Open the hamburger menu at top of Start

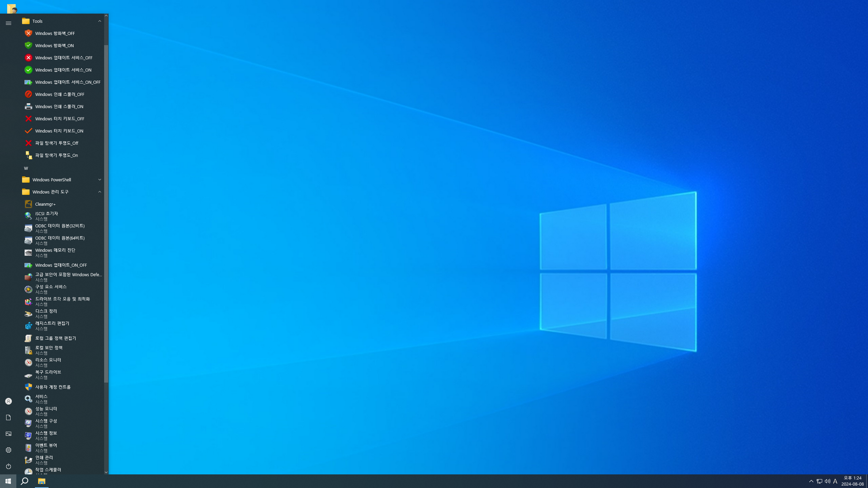tap(8, 23)
